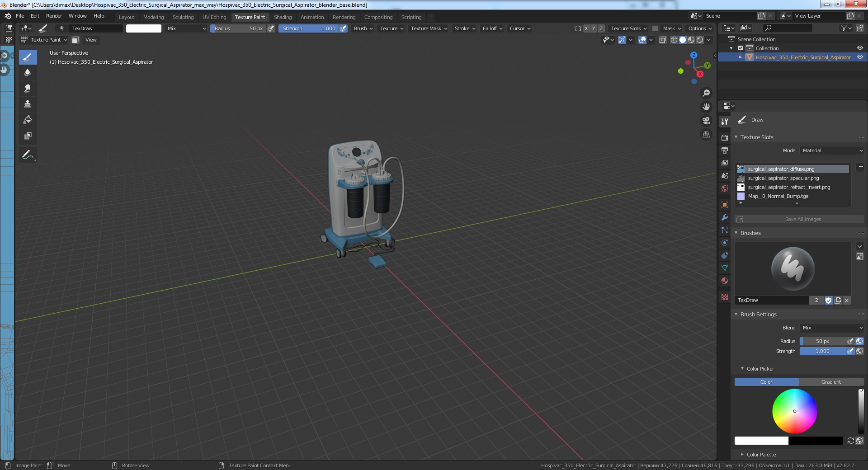Screen dimensions: 868x470
Task: Click the black secondary color swatch
Action: tap(816, 441)
